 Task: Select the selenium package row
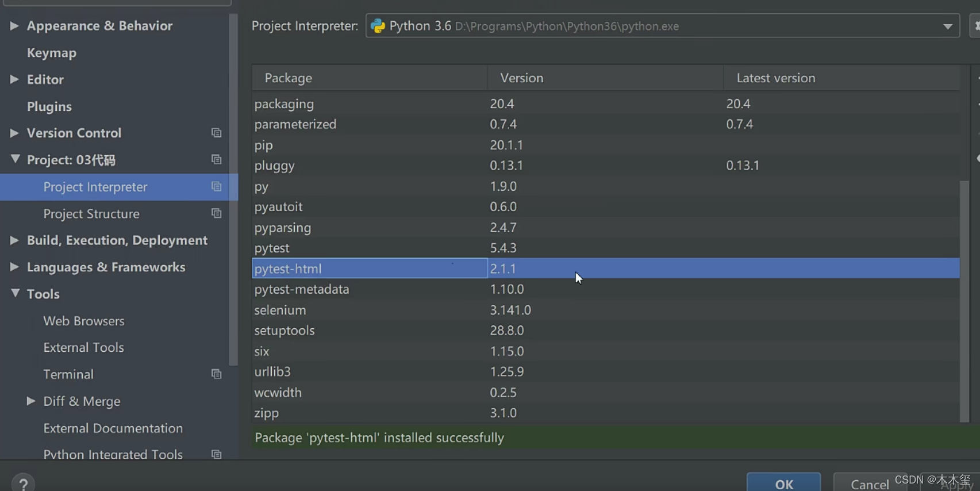606,310
